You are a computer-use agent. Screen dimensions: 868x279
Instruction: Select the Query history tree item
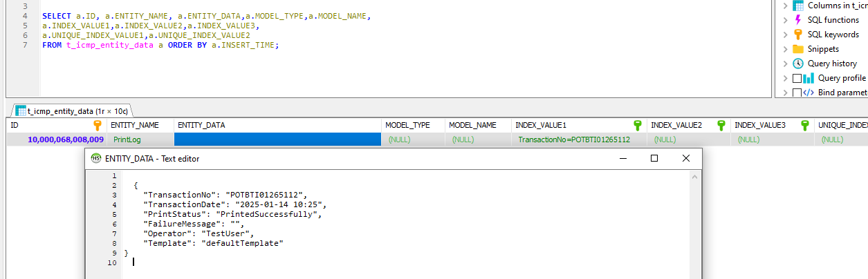pyautogui.click(x=832, y=64)
